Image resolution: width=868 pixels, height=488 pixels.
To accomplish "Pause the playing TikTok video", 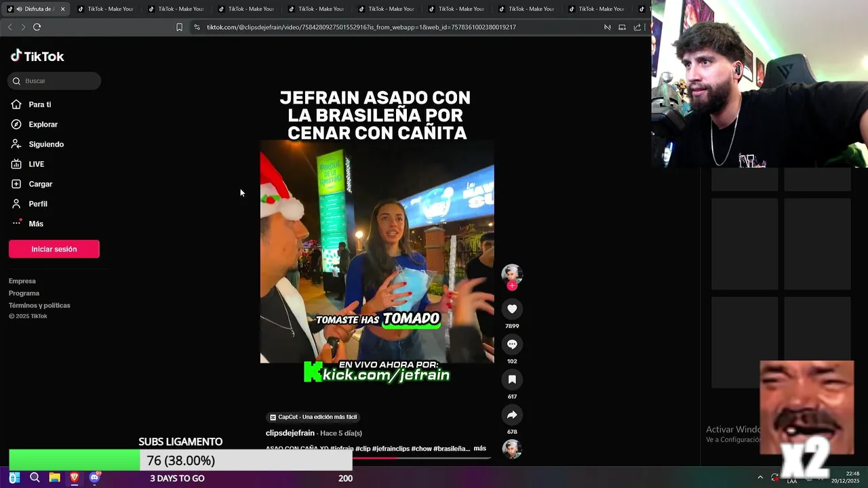I will 377,252.
